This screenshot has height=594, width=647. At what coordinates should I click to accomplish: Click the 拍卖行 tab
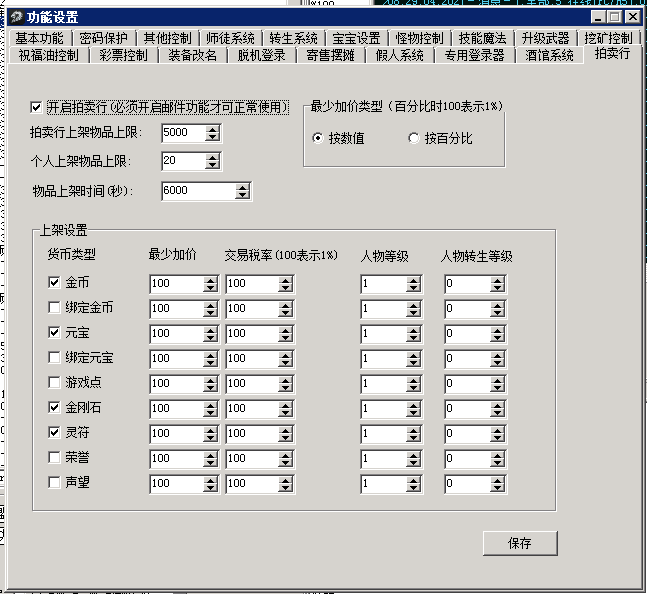coord(612,54)
